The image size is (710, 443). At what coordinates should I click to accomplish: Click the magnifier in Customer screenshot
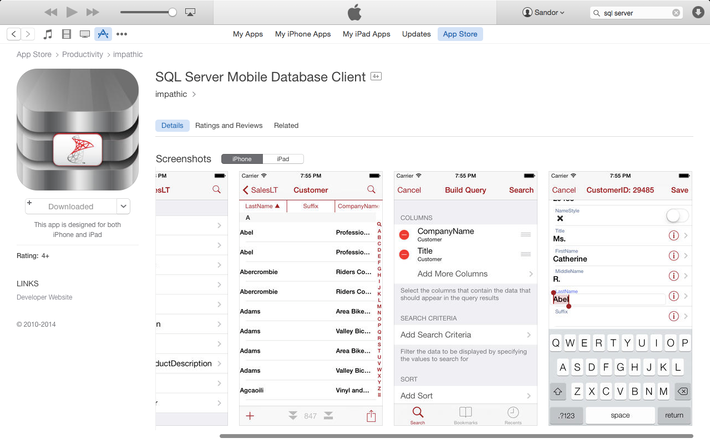(x=371, y=189)
